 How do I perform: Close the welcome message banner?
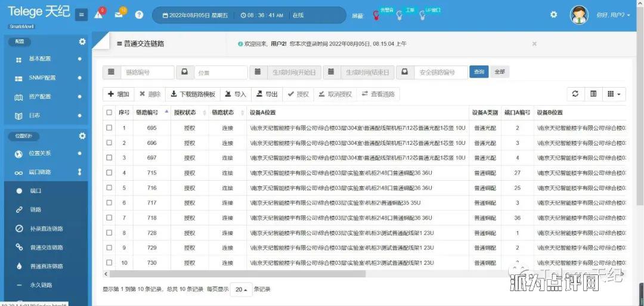534,44
